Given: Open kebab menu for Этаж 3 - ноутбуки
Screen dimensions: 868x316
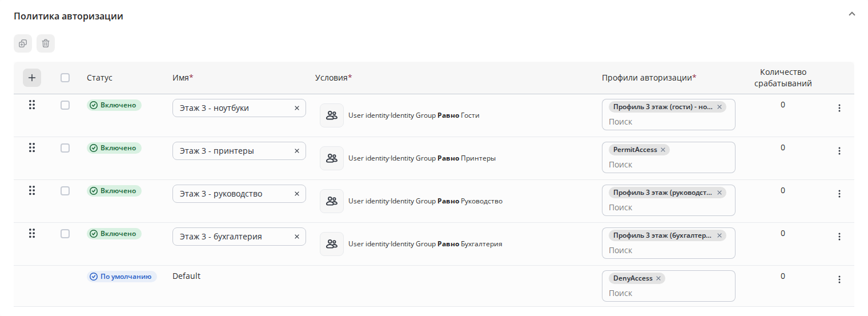Looking at the screenshot, I should 839,108.
